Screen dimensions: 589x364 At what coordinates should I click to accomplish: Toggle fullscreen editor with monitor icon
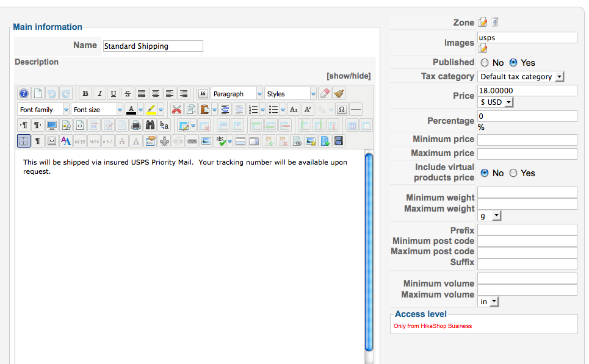point(51,125)
